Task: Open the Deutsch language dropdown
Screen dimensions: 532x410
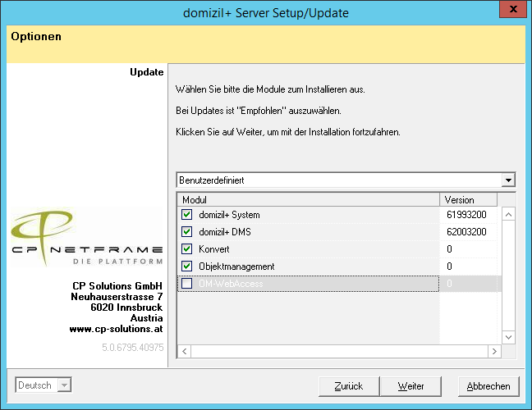Action: (x=64, y=385)
